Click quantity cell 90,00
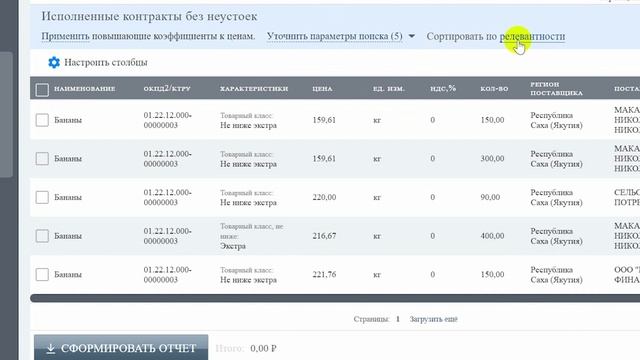This screenshot has height=360, width=640. pyautogui.click(x=490, y=197)
